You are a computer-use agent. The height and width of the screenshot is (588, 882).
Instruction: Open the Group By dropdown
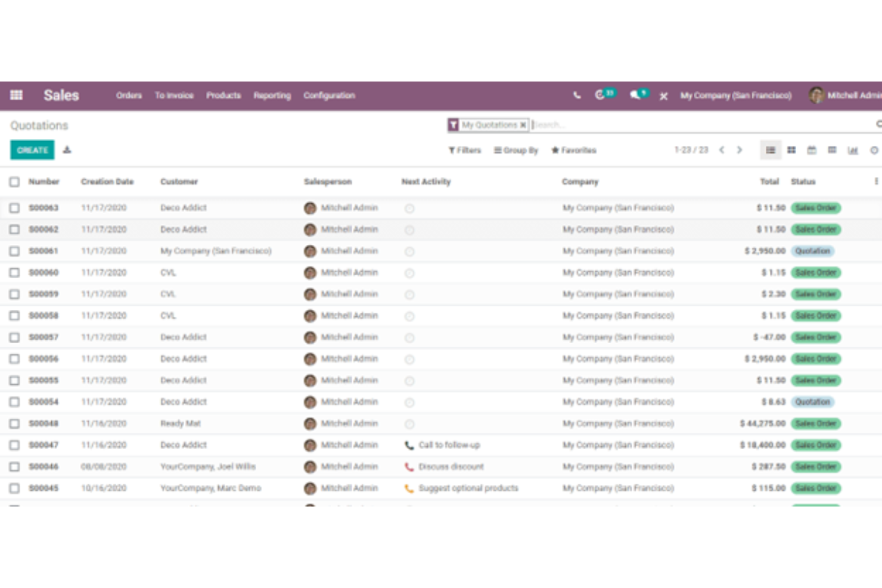tap(515, 150)
